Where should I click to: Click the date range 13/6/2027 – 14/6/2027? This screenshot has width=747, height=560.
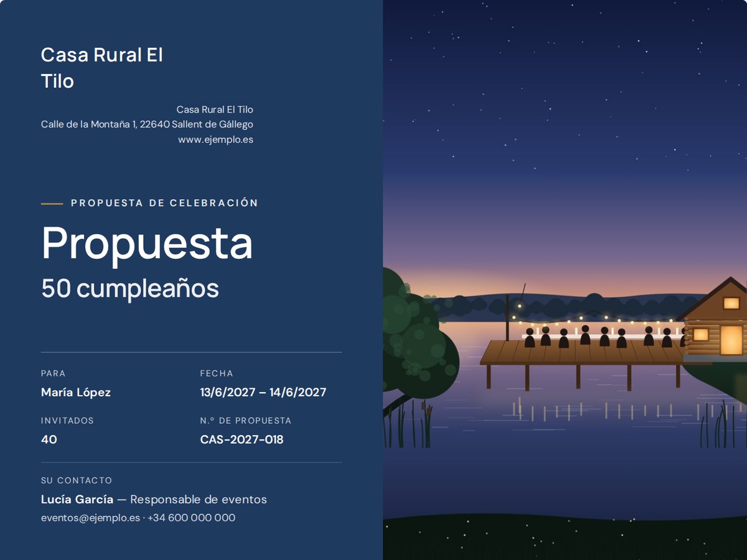tap(263, 393)
